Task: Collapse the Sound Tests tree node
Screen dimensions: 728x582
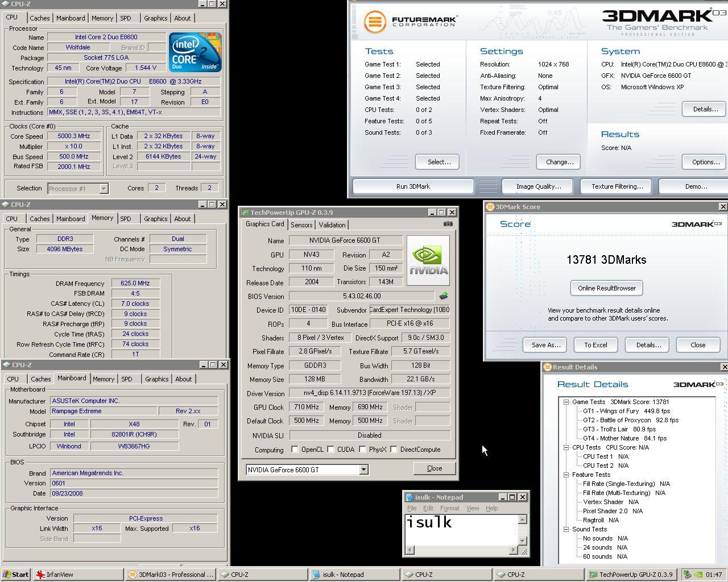Action: 566,529
